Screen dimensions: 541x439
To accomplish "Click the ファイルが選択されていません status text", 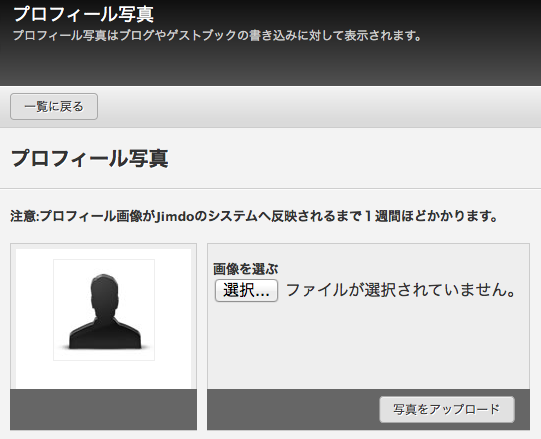I will (x=401, y=290).
